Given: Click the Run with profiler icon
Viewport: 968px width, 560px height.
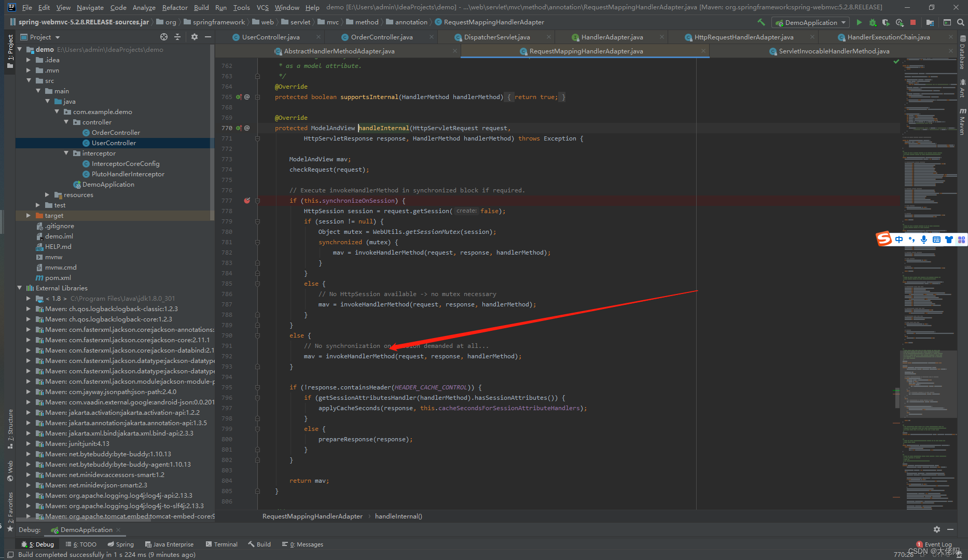Looking at the screenshot, I should (900, 22).
